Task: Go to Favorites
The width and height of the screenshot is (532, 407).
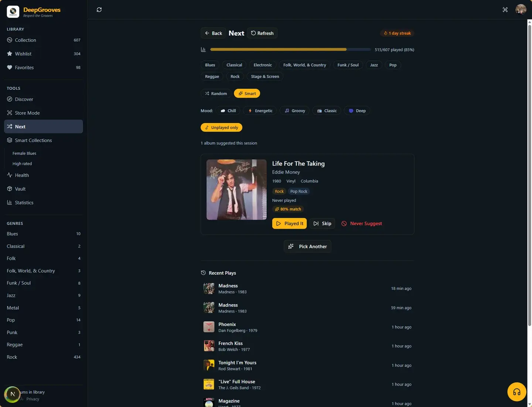Action: pyautogui.click(x=44, y=67)
